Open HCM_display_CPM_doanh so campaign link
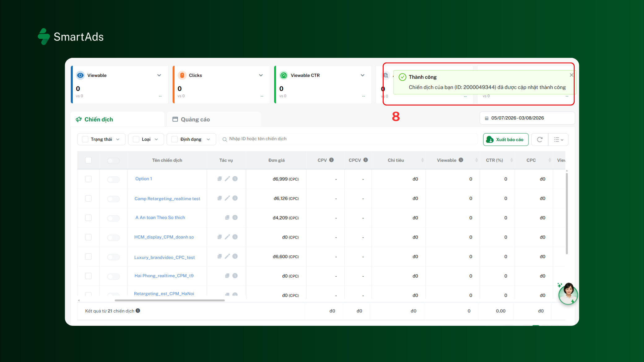 (164, 237)
